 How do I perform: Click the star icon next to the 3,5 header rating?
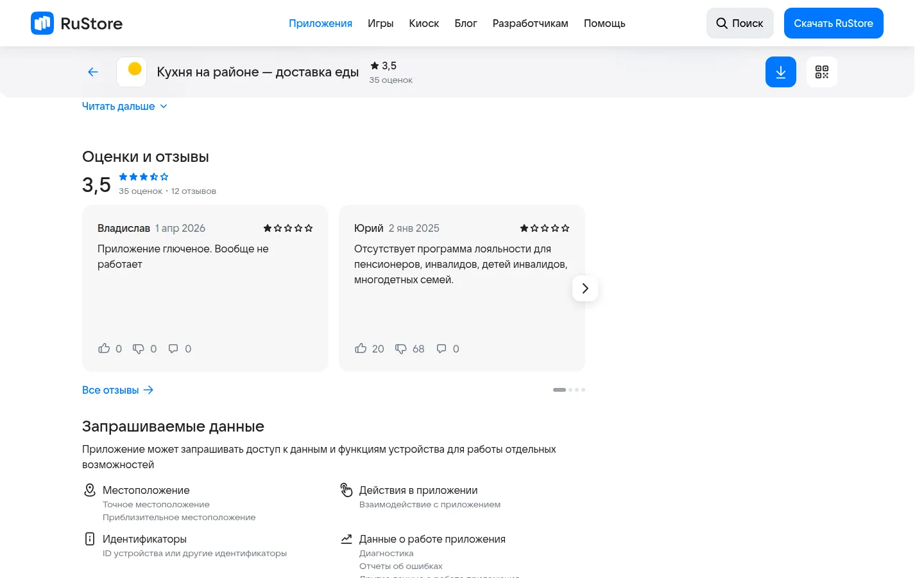point(375,66)
